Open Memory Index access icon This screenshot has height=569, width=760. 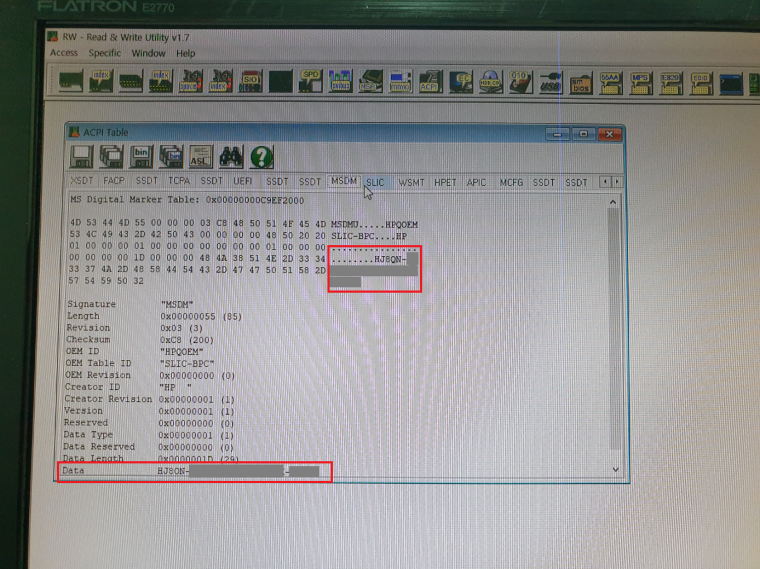(161, 81)
